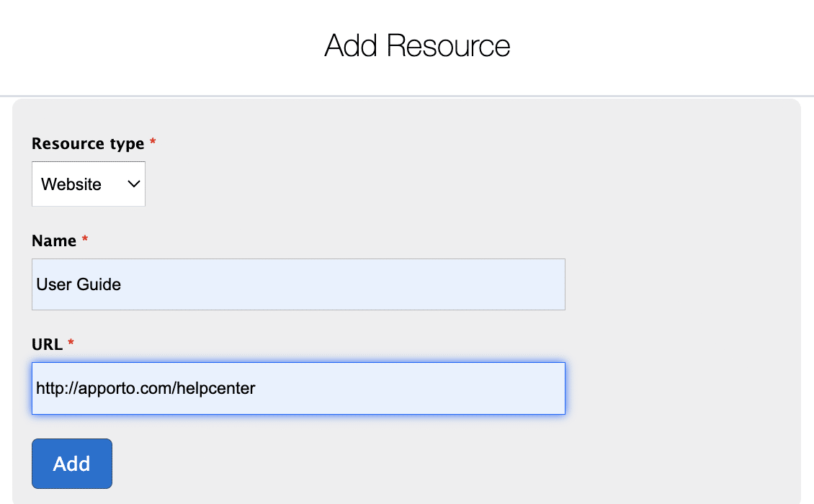
Task: Click the word "Resource" in the heading
Action: pyautogui.click(x=448, y=46)
